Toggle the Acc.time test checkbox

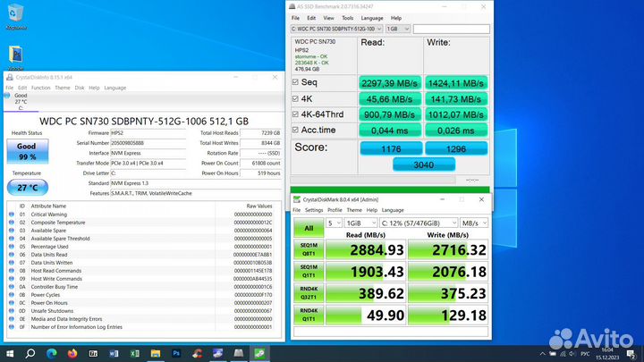click(x=295, y=130)
